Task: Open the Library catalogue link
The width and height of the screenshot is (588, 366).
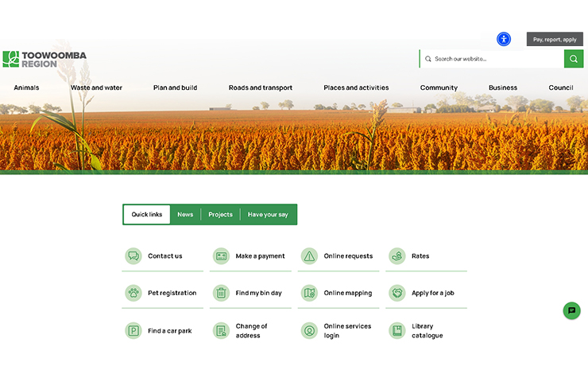Action: (427, 331)
